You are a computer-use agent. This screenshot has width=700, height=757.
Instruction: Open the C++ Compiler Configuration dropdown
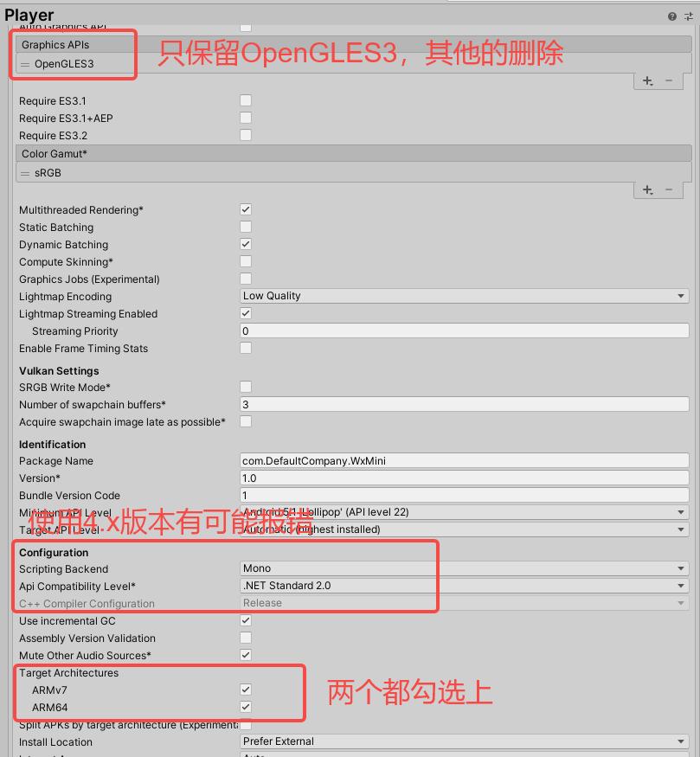465,604
